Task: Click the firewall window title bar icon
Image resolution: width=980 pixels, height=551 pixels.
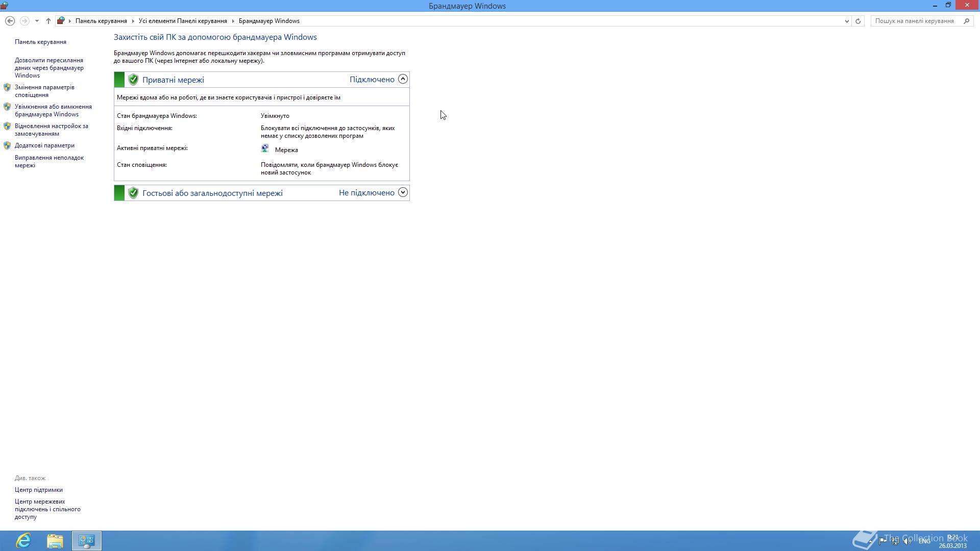Action: tap(5, 6)
